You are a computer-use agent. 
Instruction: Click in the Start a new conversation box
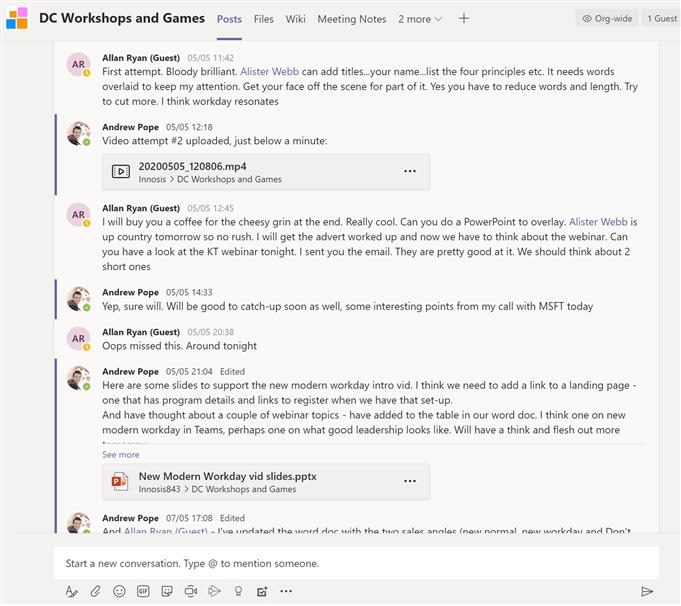pyautogui.click(x=356, y=563)
